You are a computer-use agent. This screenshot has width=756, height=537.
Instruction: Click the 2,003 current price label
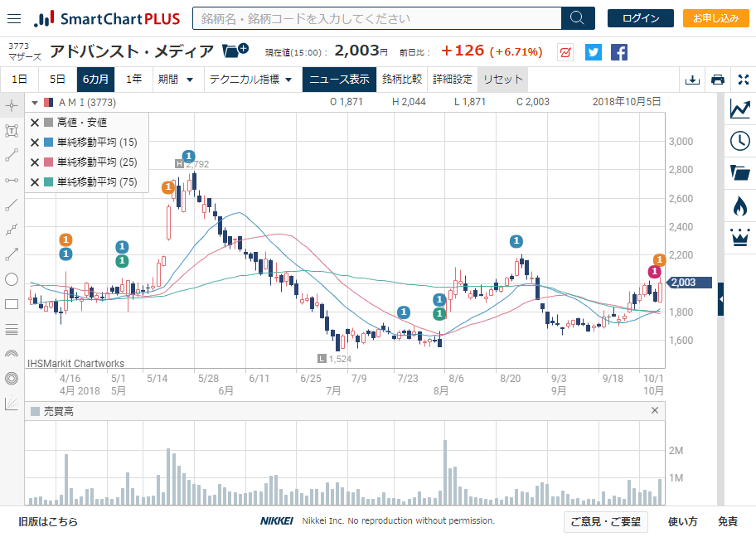(x=689, y=283)
